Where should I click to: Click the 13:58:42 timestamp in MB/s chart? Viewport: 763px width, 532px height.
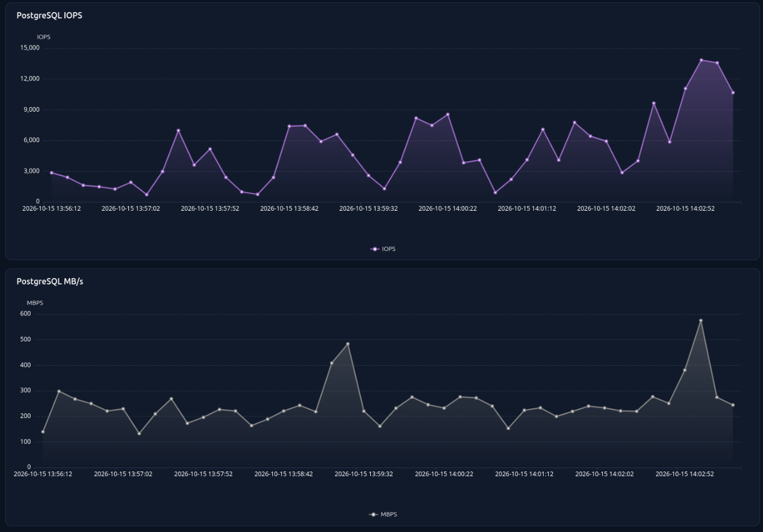[284, 474]
